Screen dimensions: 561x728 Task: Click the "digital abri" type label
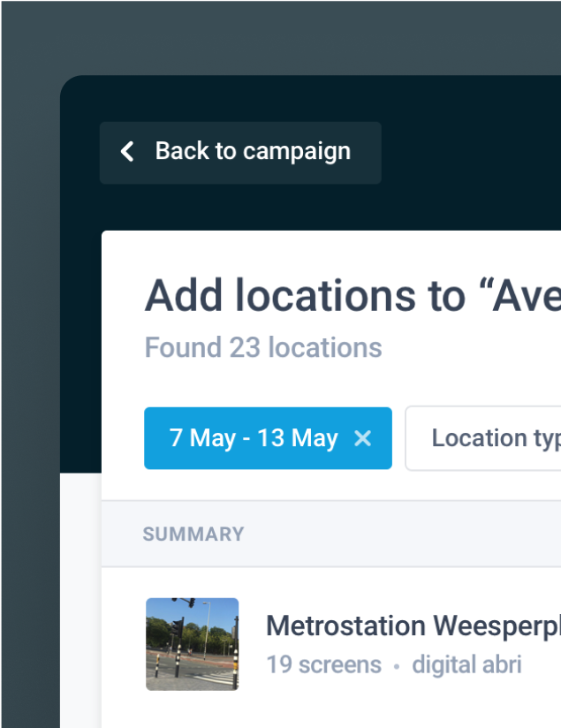466,664
